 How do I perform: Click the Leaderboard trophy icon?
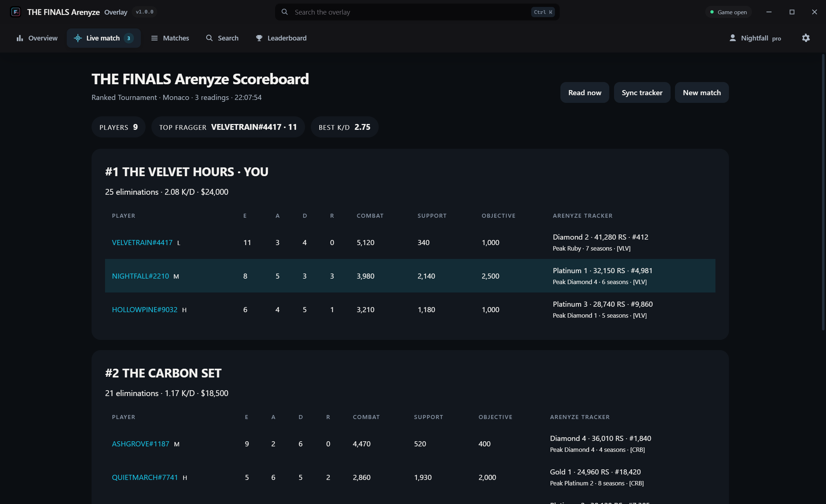[259, 38]
